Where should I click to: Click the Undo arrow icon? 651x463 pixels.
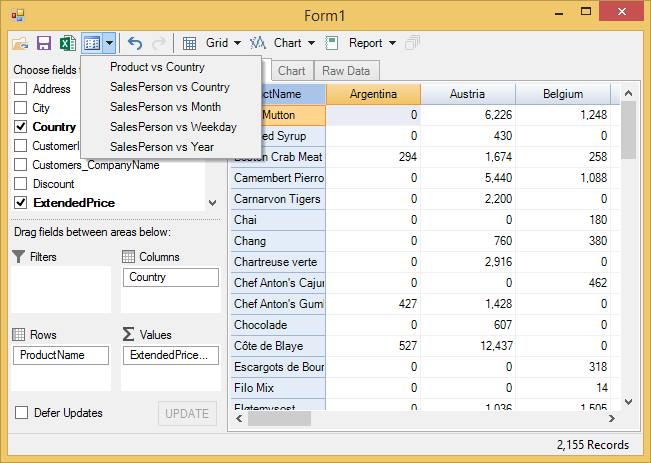135,43
